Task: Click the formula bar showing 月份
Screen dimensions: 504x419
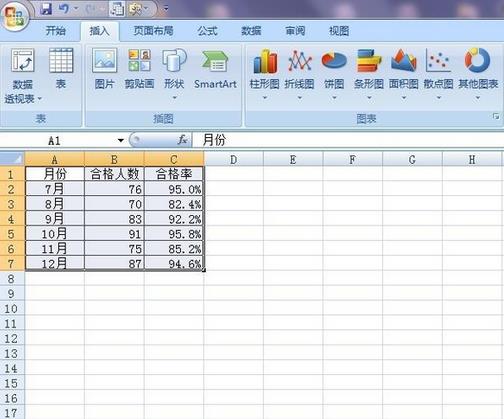Action: [x=348, y=140]
